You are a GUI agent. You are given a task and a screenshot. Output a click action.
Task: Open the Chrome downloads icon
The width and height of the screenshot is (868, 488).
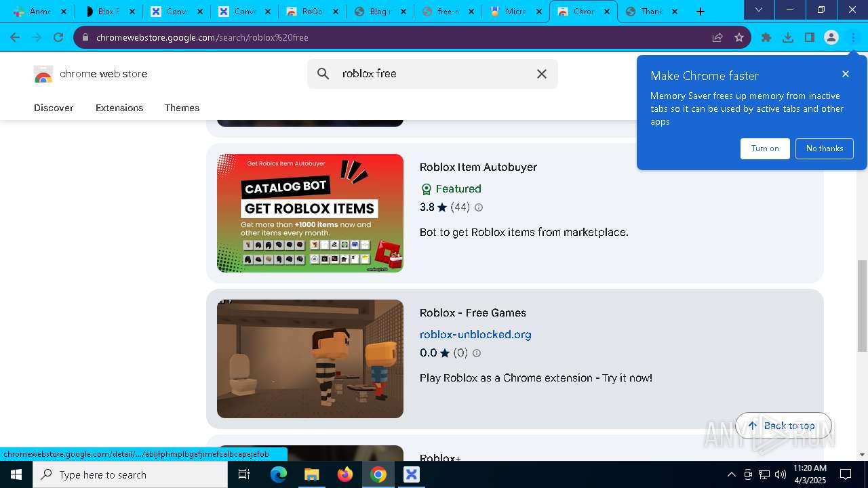pyautogui.click(x=788, y=37)
